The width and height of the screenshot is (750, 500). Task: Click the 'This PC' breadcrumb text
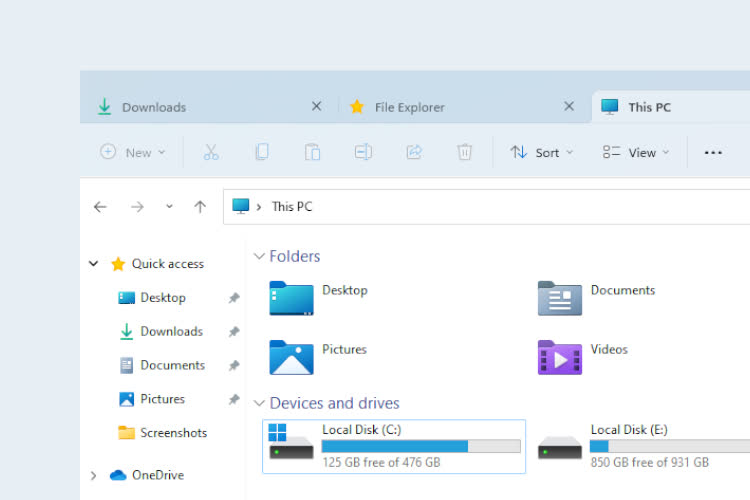click(x=292, y=207)
